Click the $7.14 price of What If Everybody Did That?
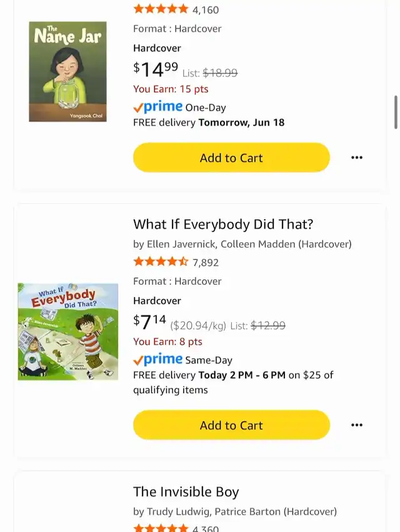The width and height of the screenshot is (400, 532). click(x=150, y=322)
